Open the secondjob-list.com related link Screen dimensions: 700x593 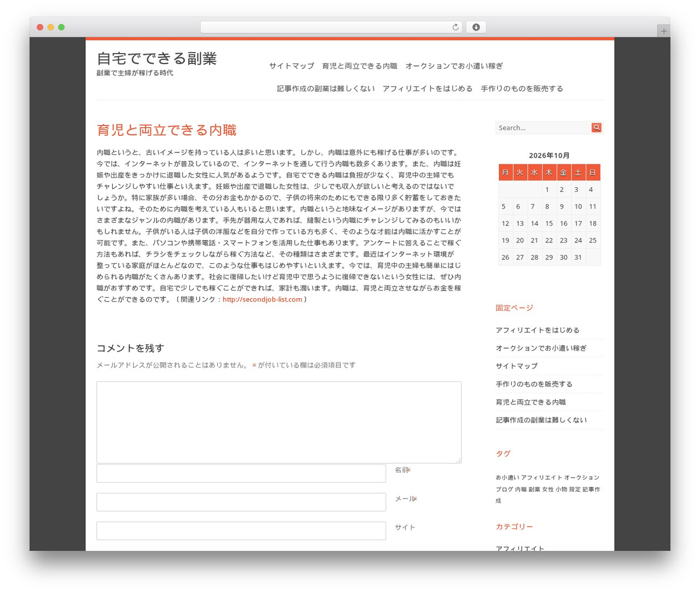coord(262,299)
